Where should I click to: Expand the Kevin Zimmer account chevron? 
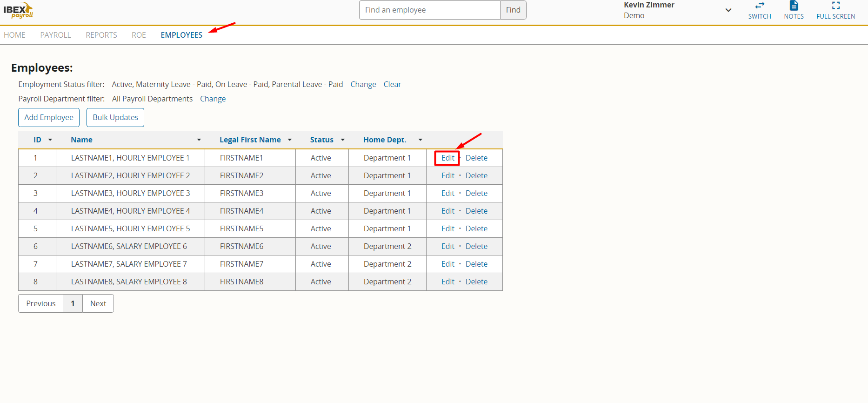tap(728, 10)
